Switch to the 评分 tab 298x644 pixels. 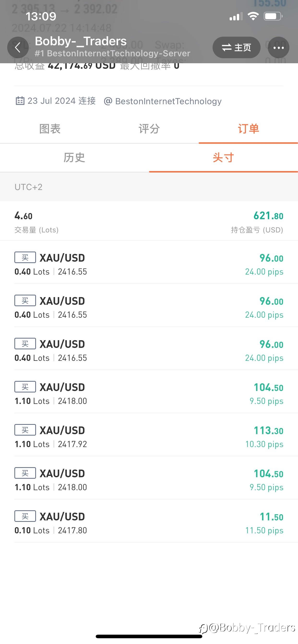[x=149, y=129]
